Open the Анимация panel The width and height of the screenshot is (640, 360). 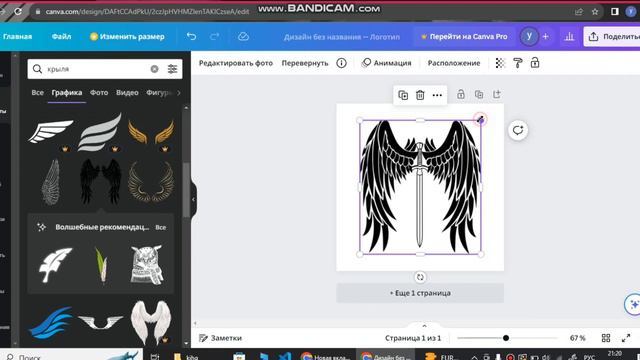point(387,63)
